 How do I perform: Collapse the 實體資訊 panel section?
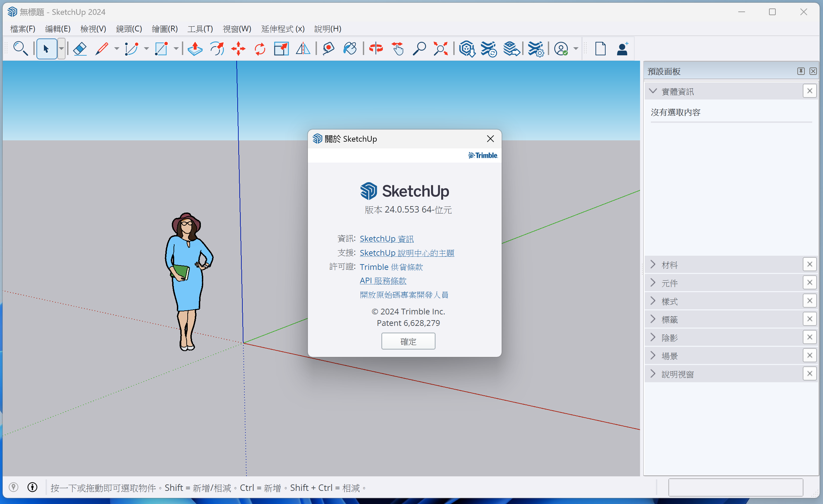point(653,91)
